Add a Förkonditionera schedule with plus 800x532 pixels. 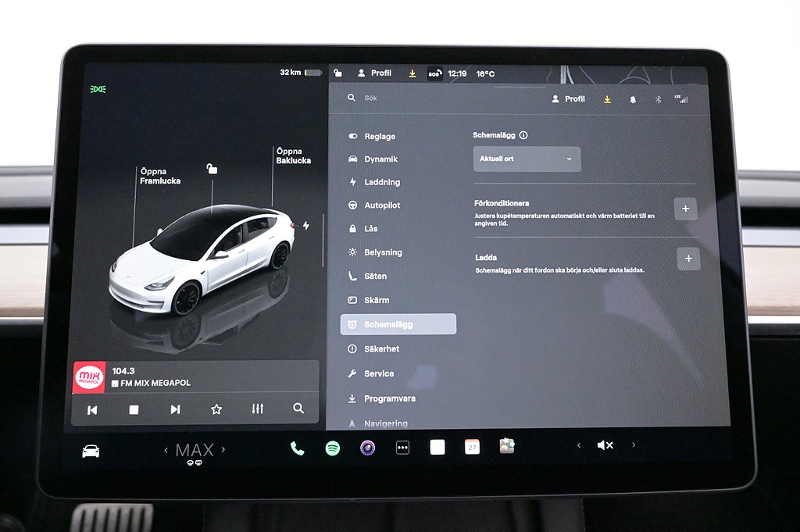[685, 209]
